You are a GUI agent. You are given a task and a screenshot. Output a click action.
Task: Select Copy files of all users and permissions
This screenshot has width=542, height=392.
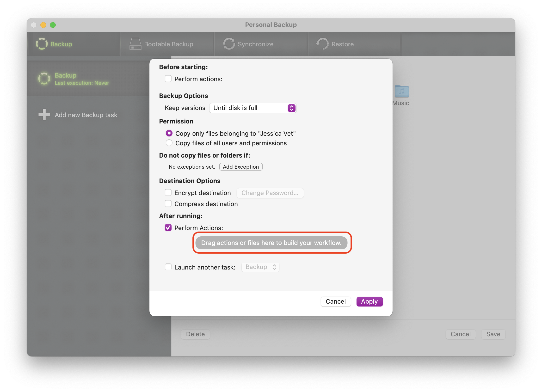click(x=169, y=143)
